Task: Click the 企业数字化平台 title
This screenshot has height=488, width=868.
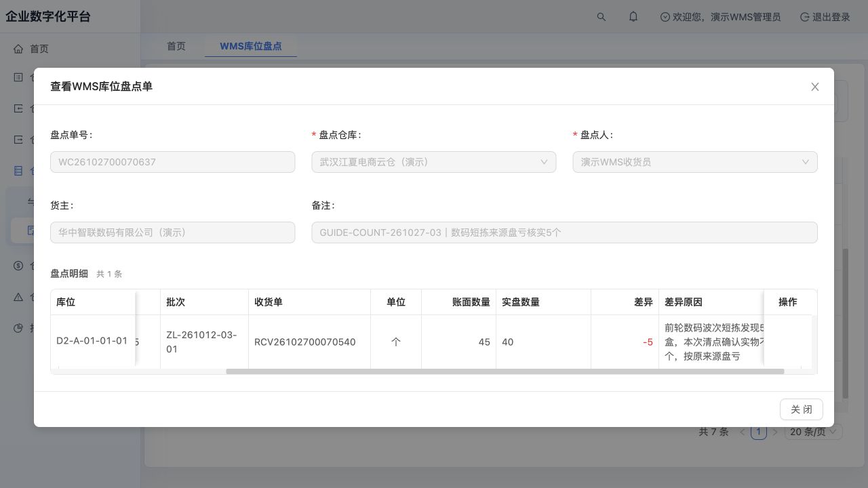Action: [x=48, y=17]
